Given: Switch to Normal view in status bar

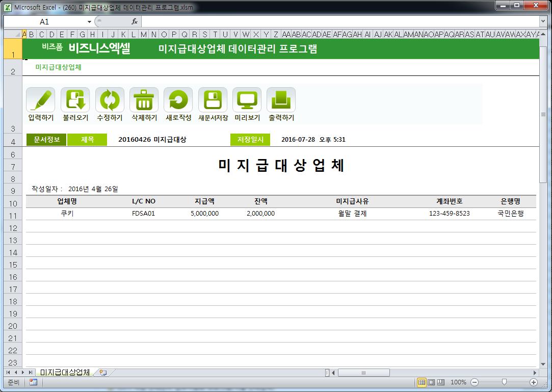Looking at the screenshot, I should pos(422,382).
